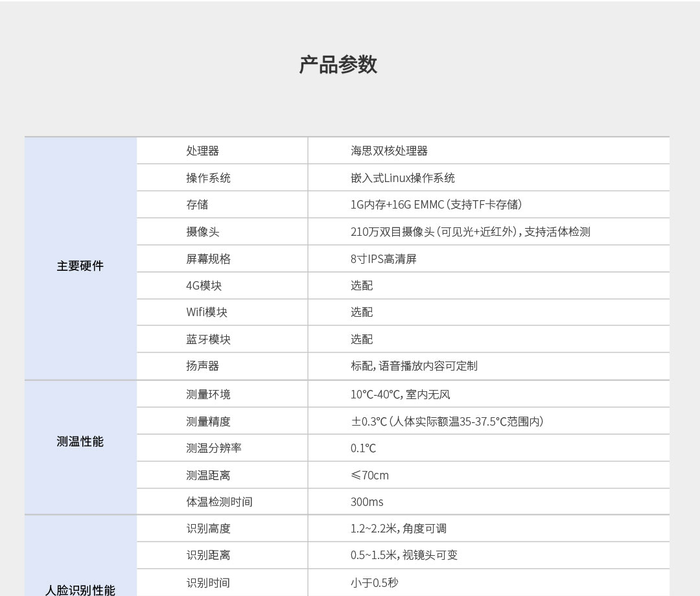
Task: Select the 蓝牙模块 row label
Action: [208, 339]
